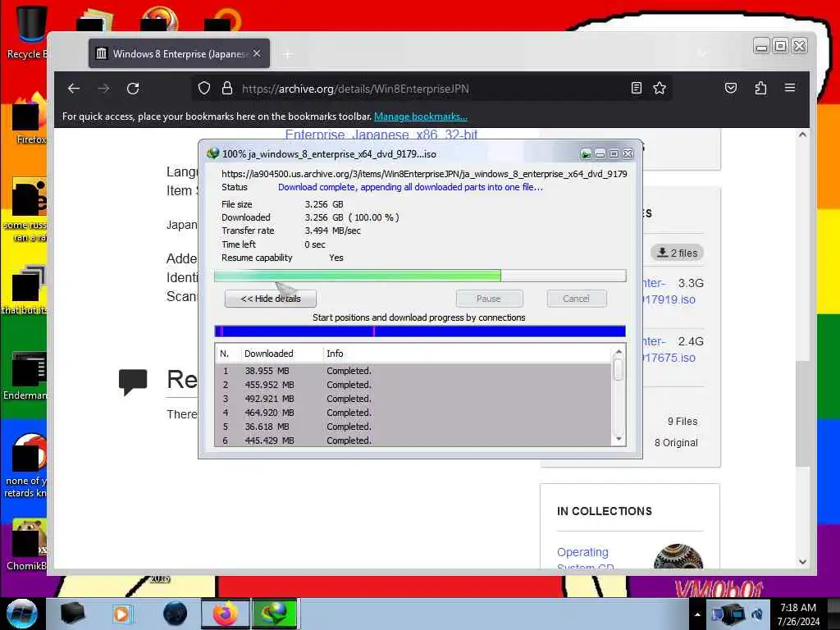This screenshot has width=840, height=630.
Task: Click connections list scroll down arrow
Action: tap(619, 440)
